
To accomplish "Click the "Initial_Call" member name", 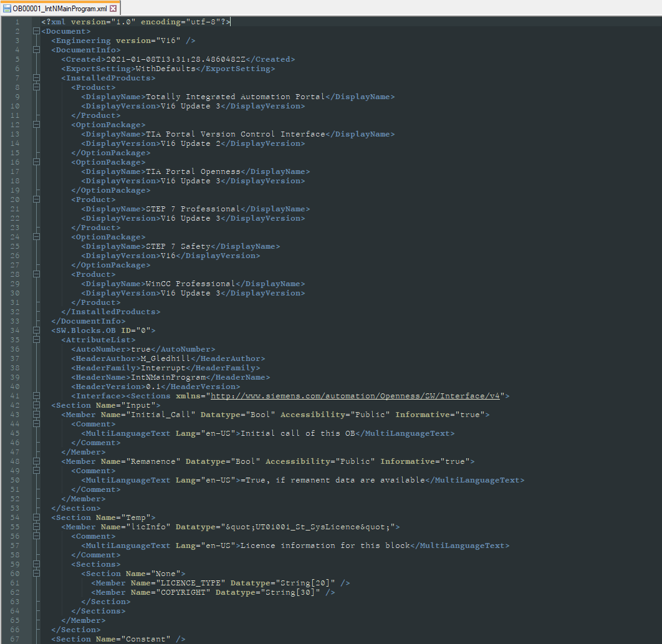I will click(x=160, y=415).
